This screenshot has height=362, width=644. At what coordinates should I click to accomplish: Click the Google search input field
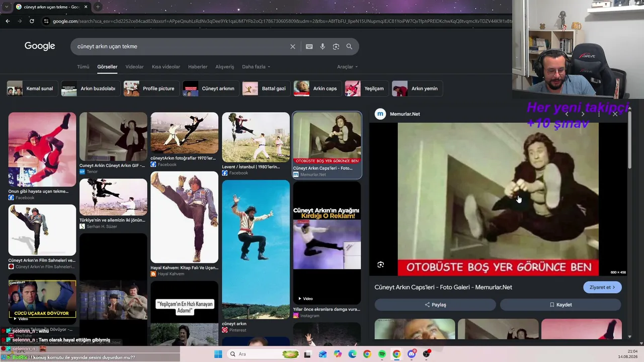click(x=181, y=46)
